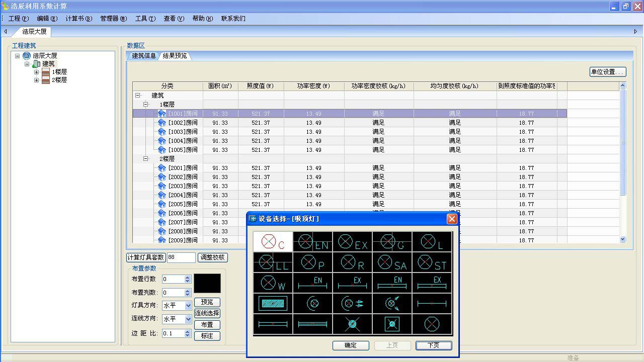
Task: Click the 预览 button
Action: tap(207, 302)
